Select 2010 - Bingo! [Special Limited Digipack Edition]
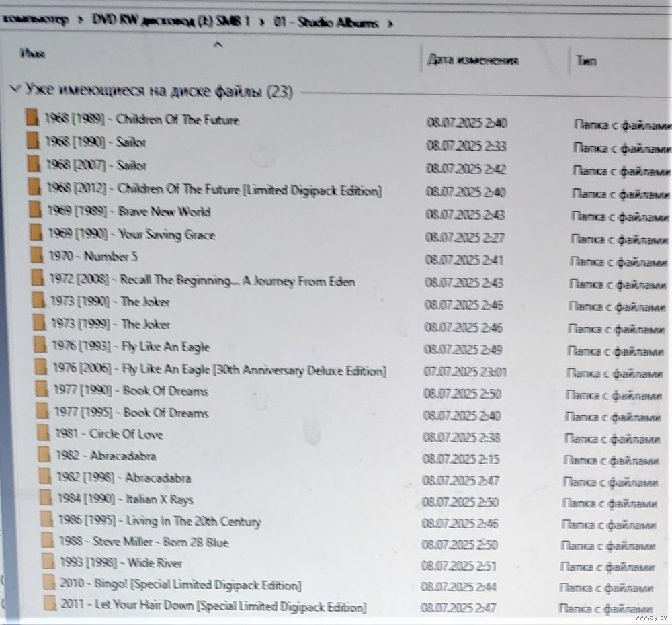Screen dimensions: 672x625 (x=180, y=584)
